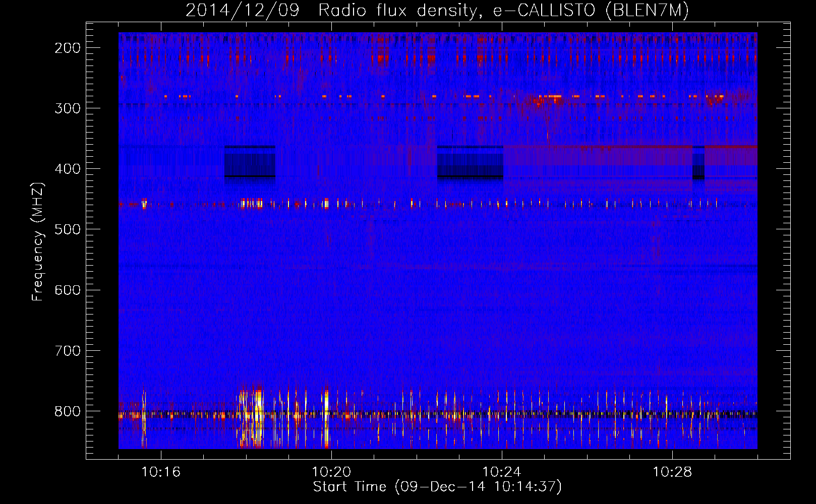Click the 300 frequency tick label
The height and width of the screenshot is (504, 816).
[x=68, y=108]
